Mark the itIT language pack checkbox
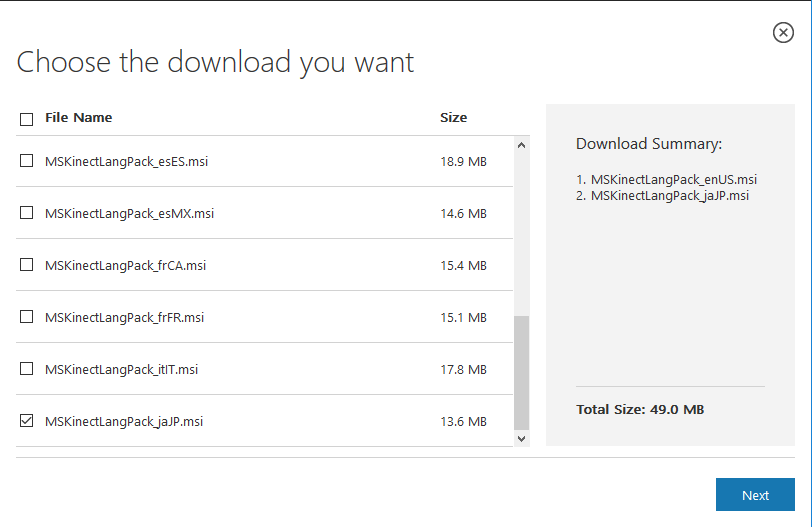The width and height of the screenshot is (812, 527). tap(26, 368)
